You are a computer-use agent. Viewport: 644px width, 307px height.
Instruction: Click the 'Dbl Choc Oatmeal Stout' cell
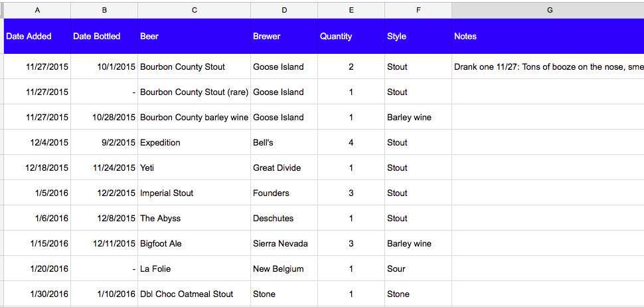click(x=194, y=294)
